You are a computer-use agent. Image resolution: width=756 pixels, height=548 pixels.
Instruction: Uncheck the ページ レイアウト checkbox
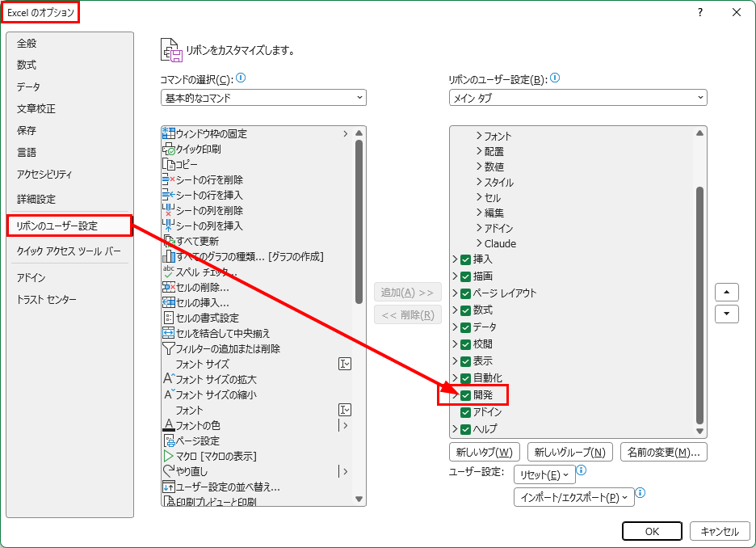465,293
